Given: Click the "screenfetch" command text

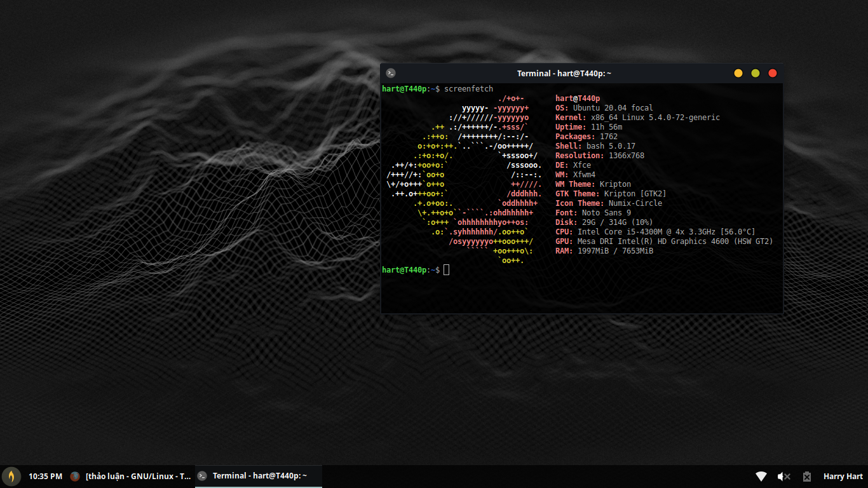Looking at the screenshot, I should pos(469,89).
